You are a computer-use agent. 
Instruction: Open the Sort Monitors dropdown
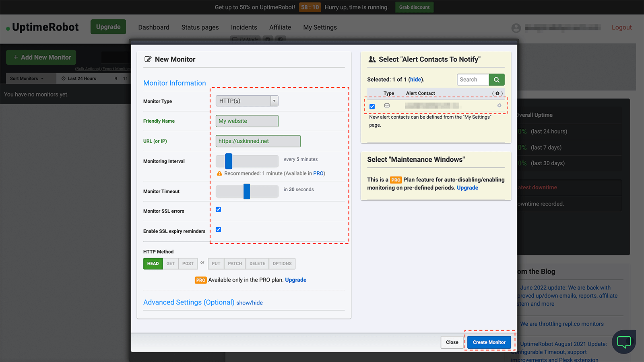point(27,78)
